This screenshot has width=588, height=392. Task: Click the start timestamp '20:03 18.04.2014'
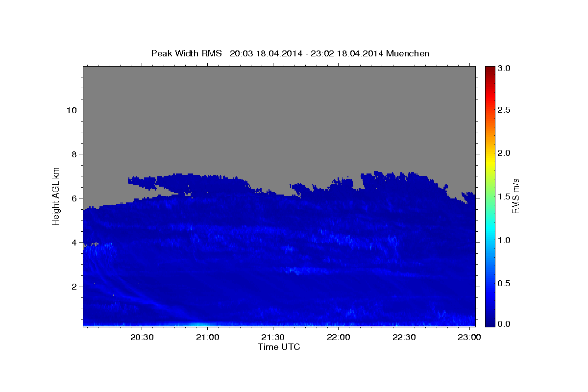pos(265,53)
